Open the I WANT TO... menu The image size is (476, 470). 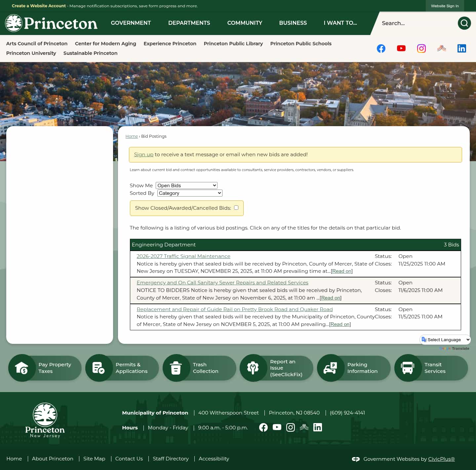pos(340,23)
